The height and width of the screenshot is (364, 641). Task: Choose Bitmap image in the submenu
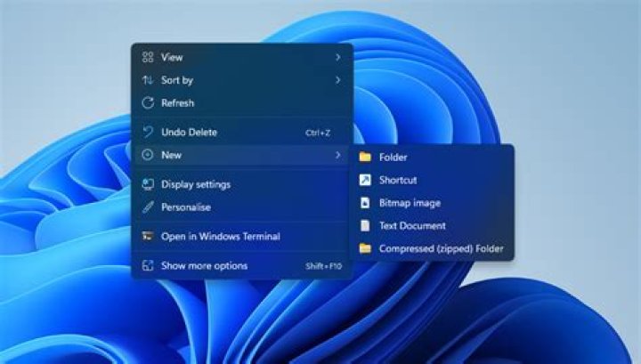tap(433, 203)
